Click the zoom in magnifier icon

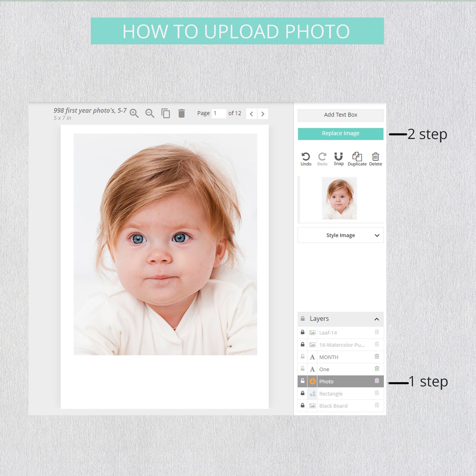coord(134,113)
